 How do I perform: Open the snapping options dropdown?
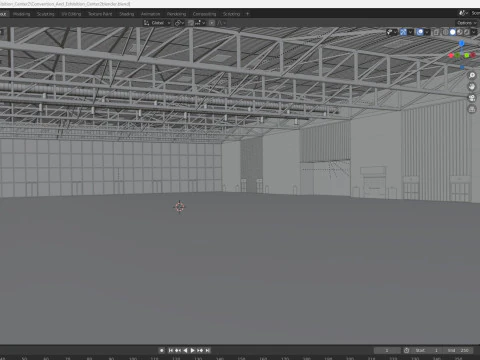200,23
